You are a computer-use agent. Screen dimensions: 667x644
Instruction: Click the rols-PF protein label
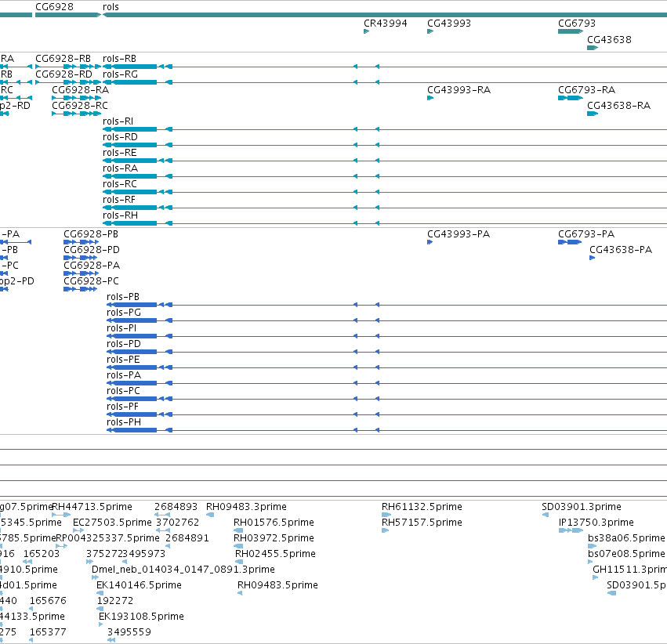click(122, 407)
